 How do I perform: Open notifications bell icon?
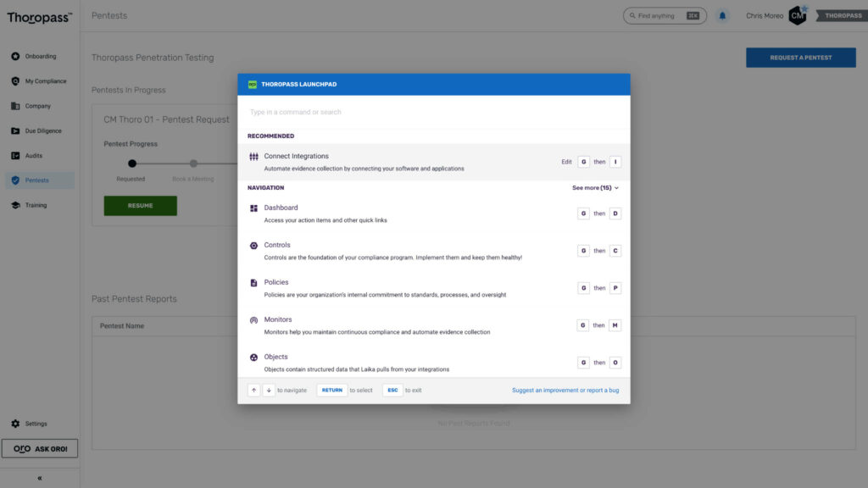tap(722, 15)
